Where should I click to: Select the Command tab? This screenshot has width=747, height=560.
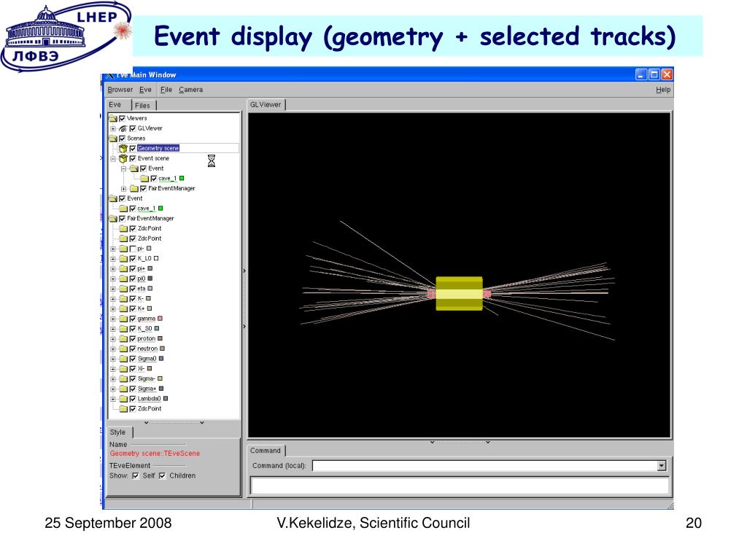click(x=266, y=451)
